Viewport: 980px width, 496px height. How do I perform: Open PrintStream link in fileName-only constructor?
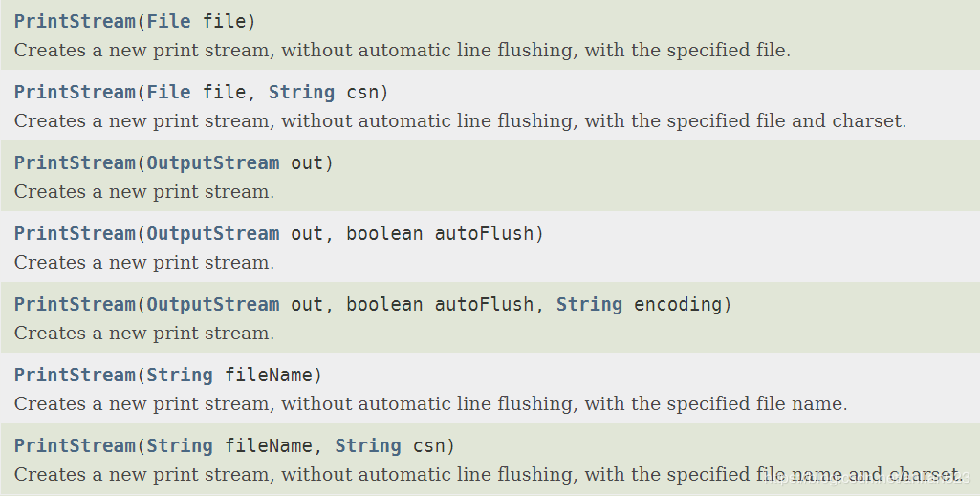point(75,375)
